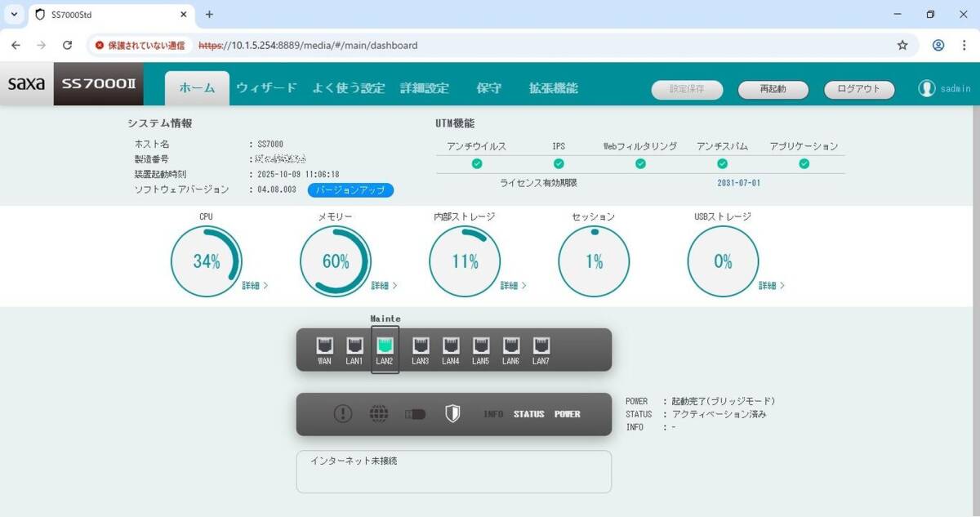Click the バージョンアップ button
Viewport: 980px width, 517px height.
[350, 190]
